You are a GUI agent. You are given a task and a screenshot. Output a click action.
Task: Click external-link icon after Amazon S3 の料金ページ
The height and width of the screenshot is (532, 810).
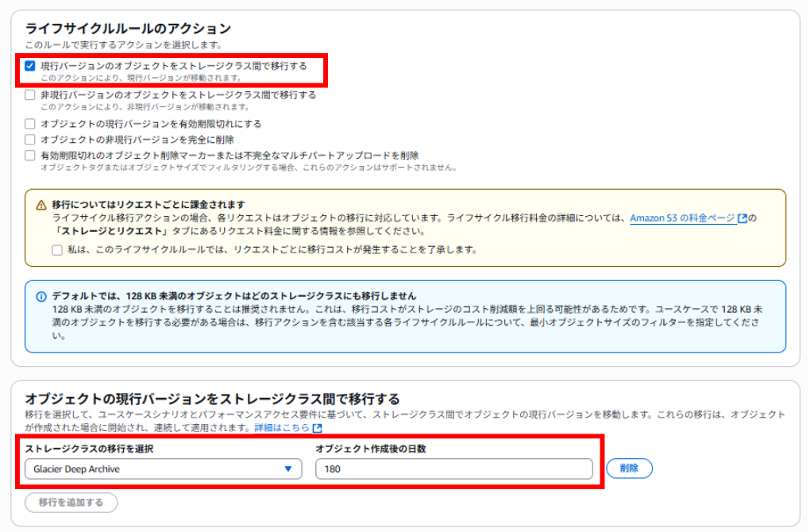click(x=742, y=218)
